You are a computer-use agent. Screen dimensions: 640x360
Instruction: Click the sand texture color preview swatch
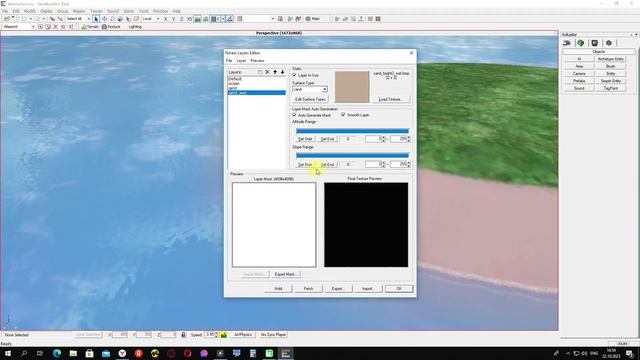coord(352,87)
